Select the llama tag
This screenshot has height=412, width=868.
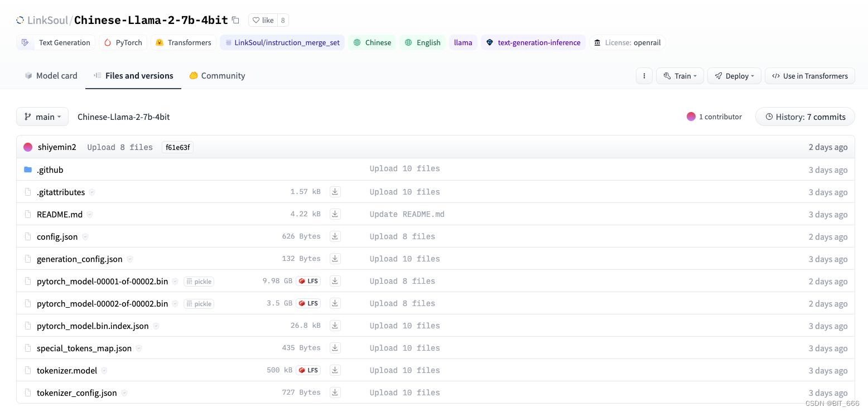[463, 42]
